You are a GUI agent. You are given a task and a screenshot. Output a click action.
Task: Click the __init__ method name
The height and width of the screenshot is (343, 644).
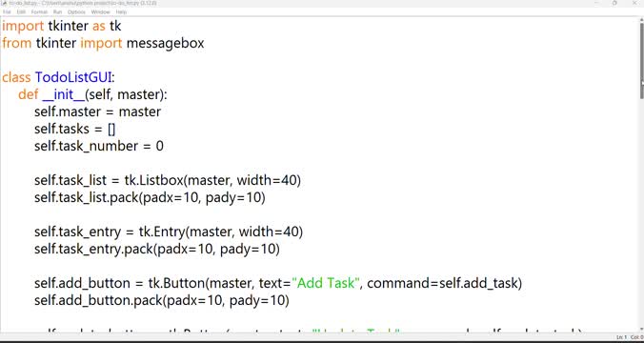[x=63, y=95]
